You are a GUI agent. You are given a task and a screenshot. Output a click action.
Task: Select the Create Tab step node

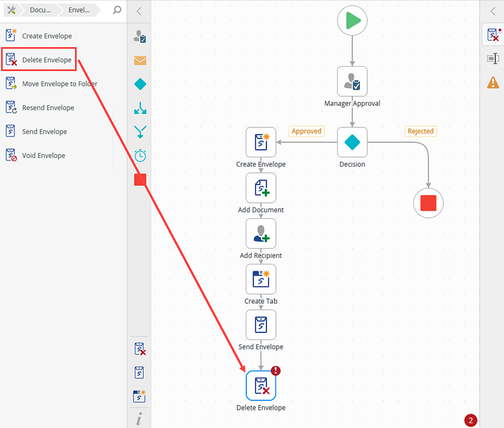coord(261,279)
